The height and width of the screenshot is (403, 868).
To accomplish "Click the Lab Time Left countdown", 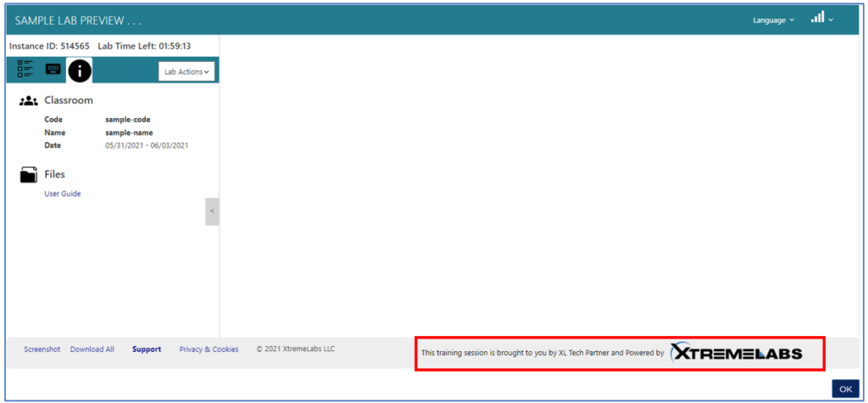I will 174,46.
